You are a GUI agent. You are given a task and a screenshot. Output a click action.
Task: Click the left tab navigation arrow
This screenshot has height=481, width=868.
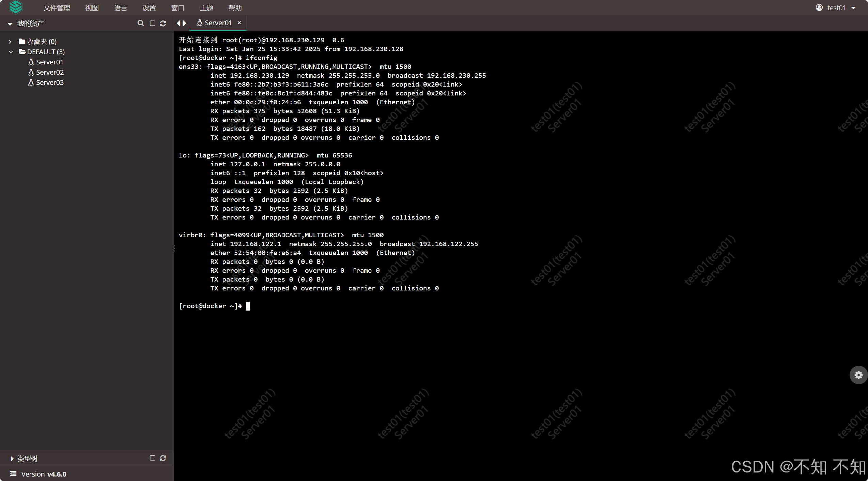click(x=179, y=23)
